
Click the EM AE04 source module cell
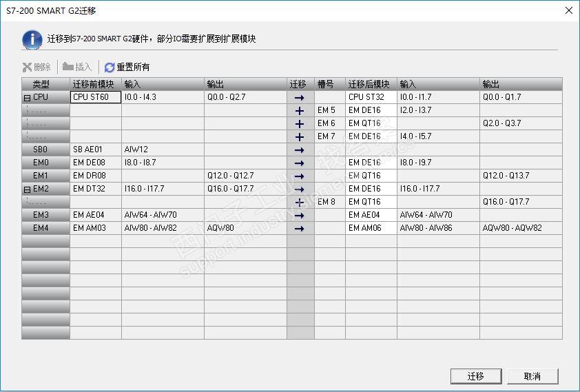tap(96, 215)
